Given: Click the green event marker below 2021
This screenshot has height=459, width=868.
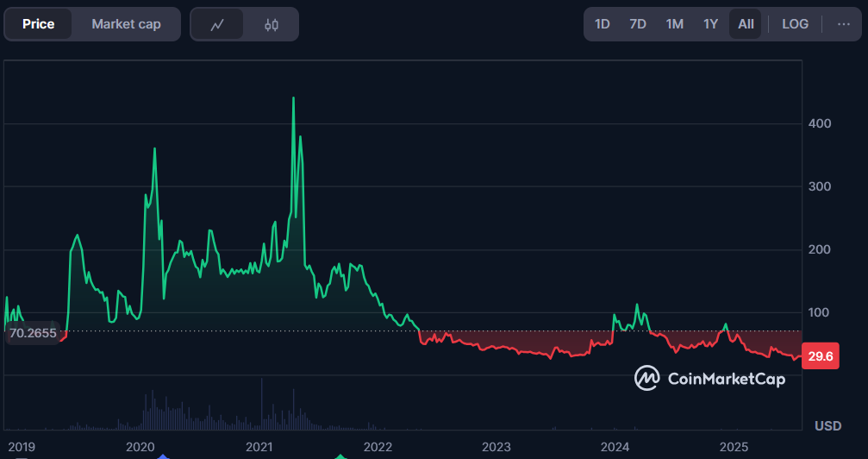Looking at the screenshot, I should click(x=341, y=456).
